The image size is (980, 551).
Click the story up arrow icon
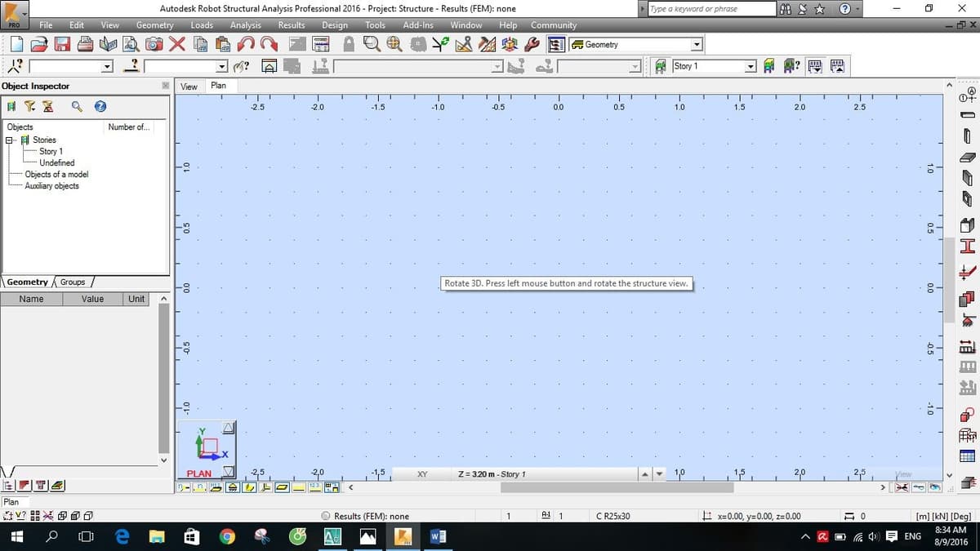tap(837, 65)
